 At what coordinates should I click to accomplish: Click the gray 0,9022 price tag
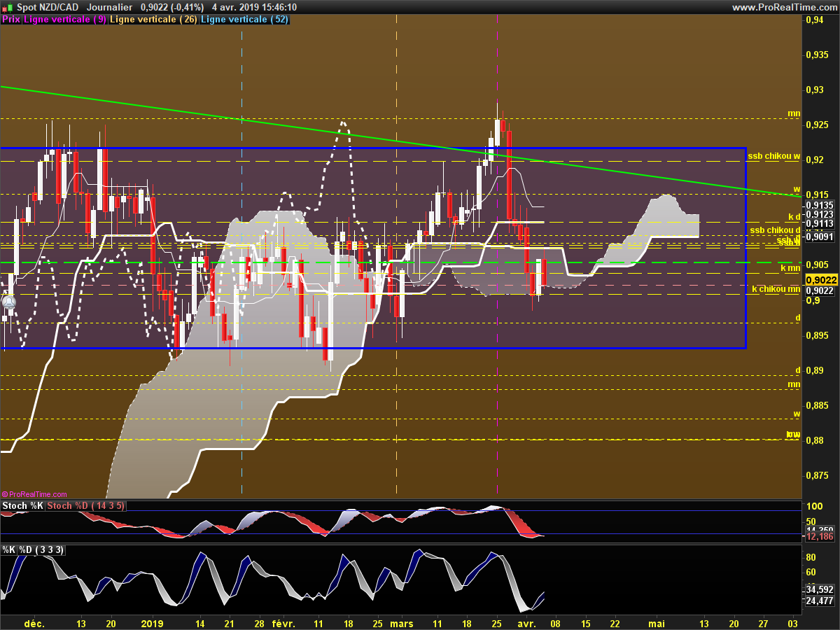point(818,290)
